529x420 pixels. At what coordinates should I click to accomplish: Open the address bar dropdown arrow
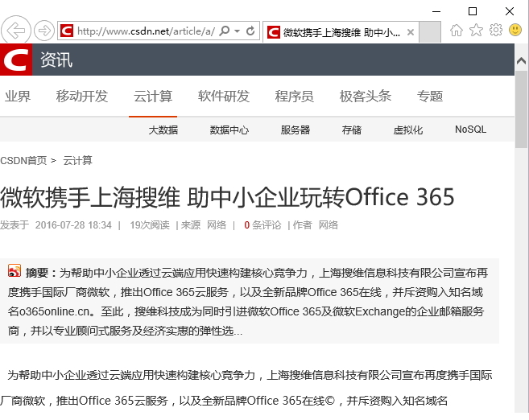pyautogui.click(x=238, y=31)
